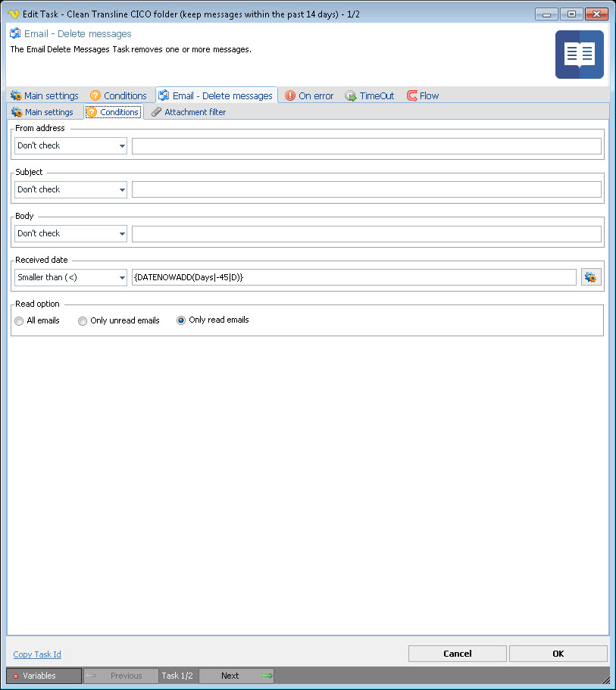Image resolution: width=616 pixels, height=690 pixels.
Task: Click the blue book help icon
Action: pyautogui.click(x=579, y=55)
